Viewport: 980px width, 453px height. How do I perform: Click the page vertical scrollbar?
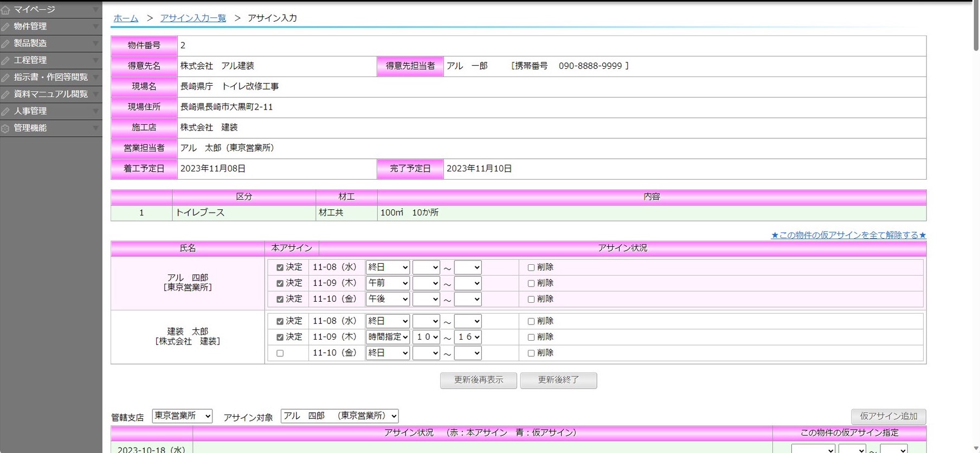976,26
